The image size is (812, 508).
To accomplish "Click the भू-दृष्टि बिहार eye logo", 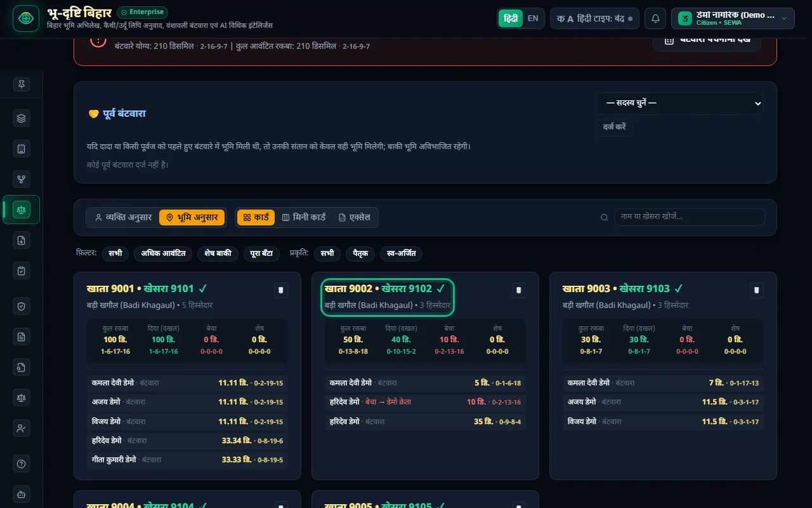I will (26, 18).
